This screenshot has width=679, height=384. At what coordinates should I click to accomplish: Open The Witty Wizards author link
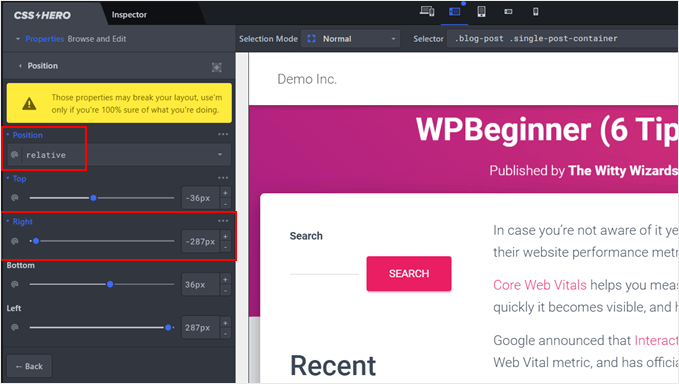coord(623,171)
